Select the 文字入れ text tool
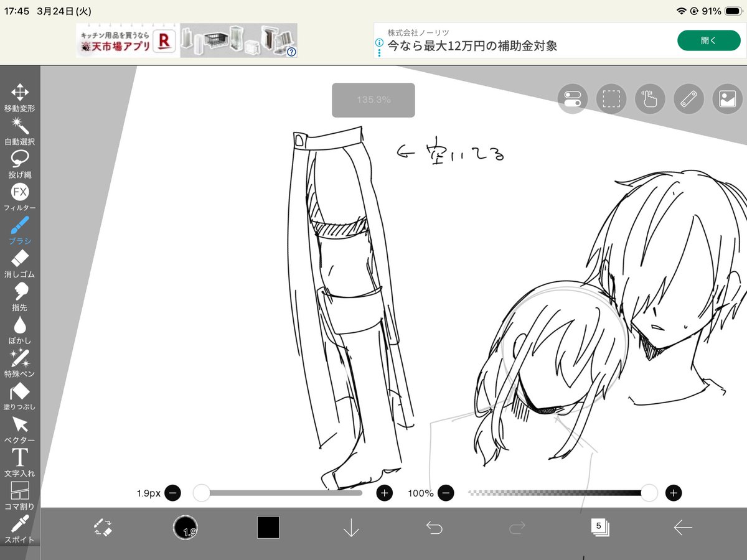Screen dimensions: 747x560 [x=20, y=463]
